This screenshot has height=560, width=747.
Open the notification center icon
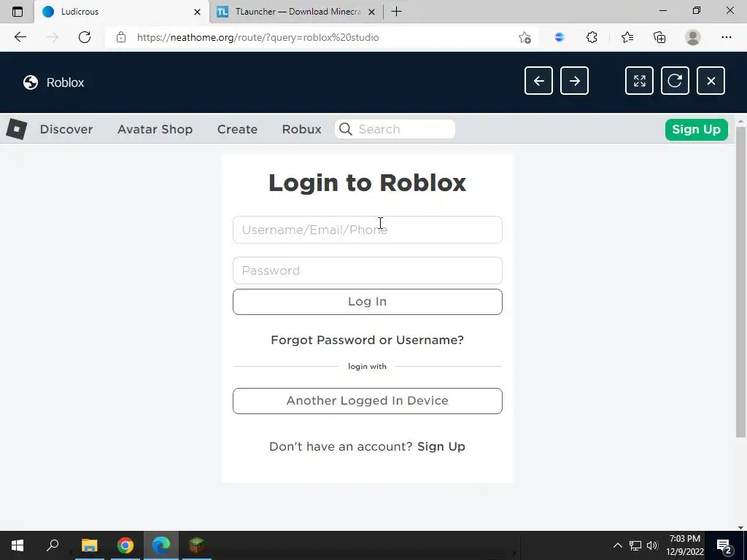pyautogui.click(x=724, y=546)
